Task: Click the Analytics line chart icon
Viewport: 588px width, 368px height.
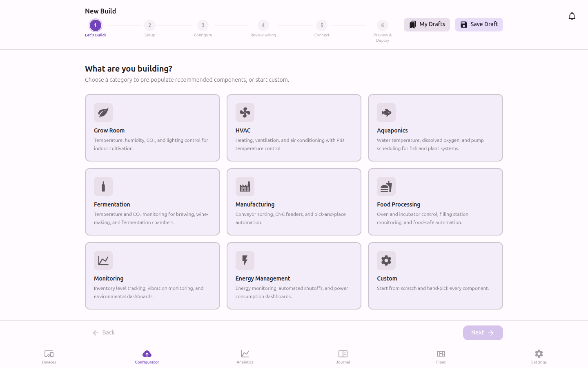Action: click(245, 354)
